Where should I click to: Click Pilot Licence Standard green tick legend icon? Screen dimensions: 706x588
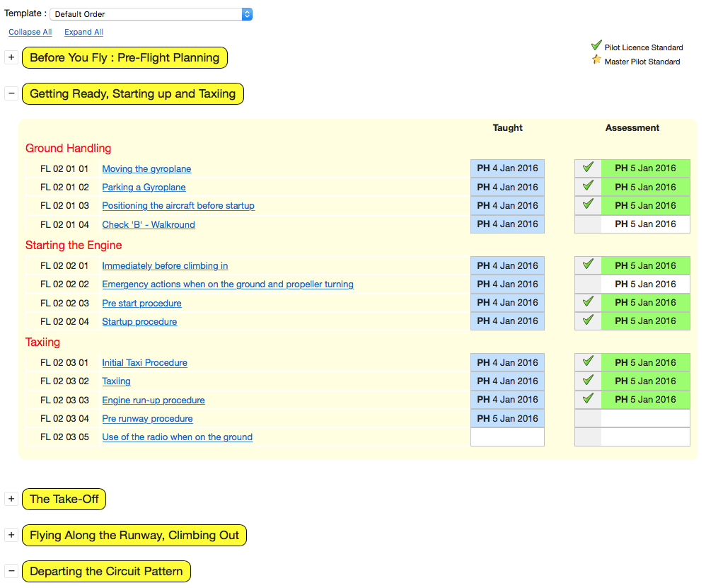click(596, 46)
